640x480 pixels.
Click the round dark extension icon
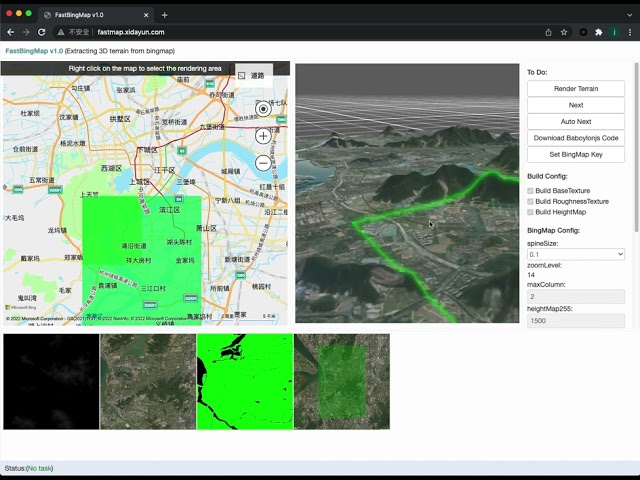(583, 32)
